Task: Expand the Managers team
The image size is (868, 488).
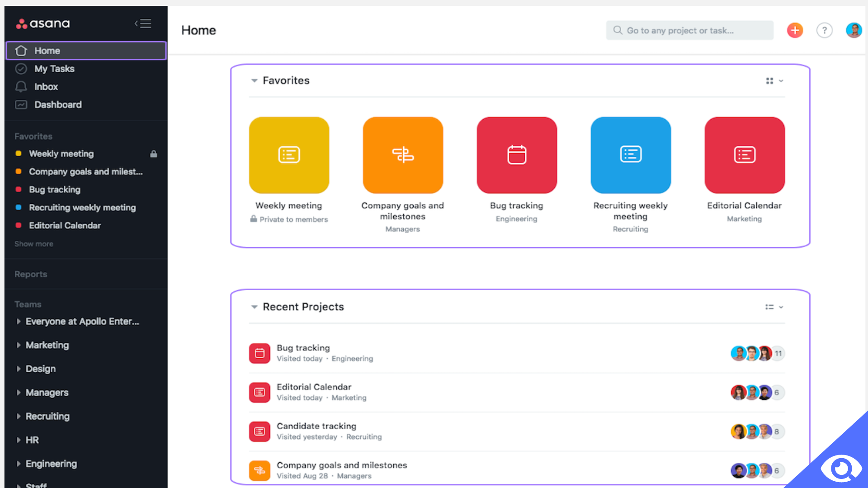Action: pyautogui.click(x=19, y=393)
